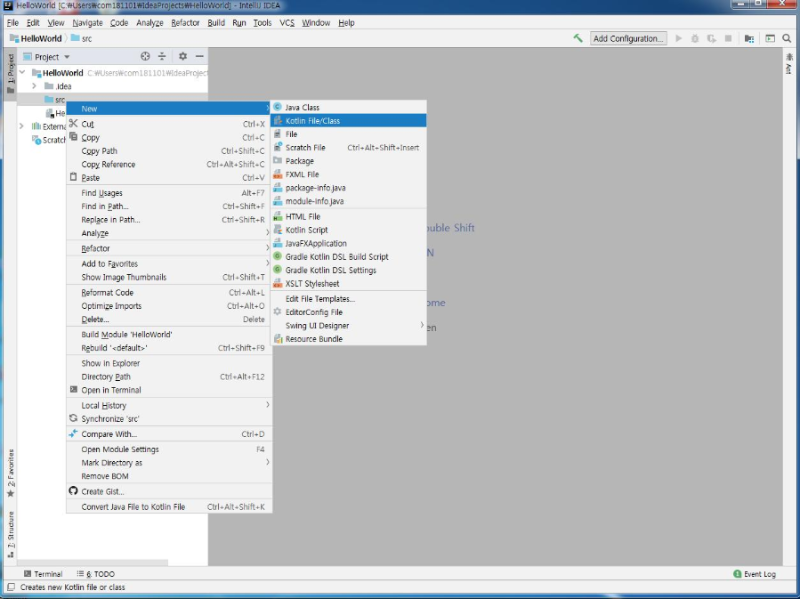Open the Event Log button
This screenshot has height=599, width=800.
tap(755, 574)
